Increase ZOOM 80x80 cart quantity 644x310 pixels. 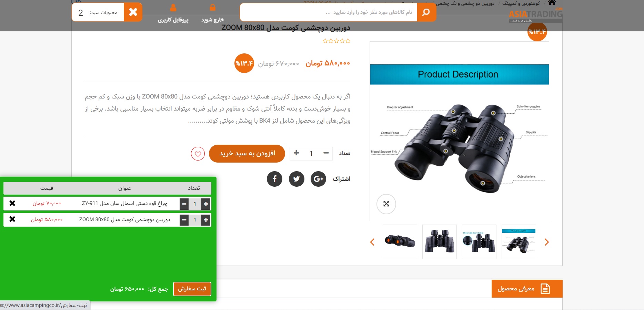click(x=206, y=220)
